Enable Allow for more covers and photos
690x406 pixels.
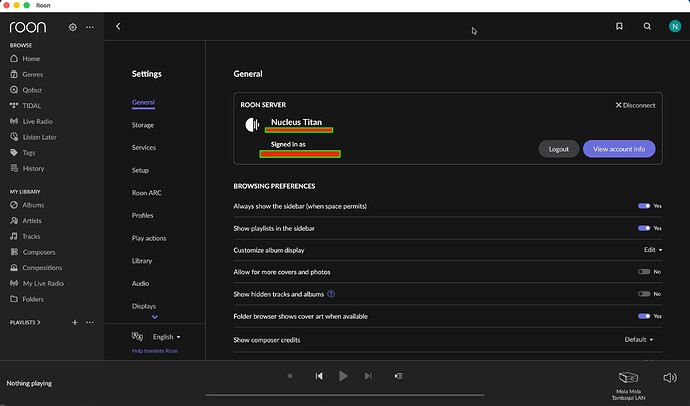click(644, 272)
